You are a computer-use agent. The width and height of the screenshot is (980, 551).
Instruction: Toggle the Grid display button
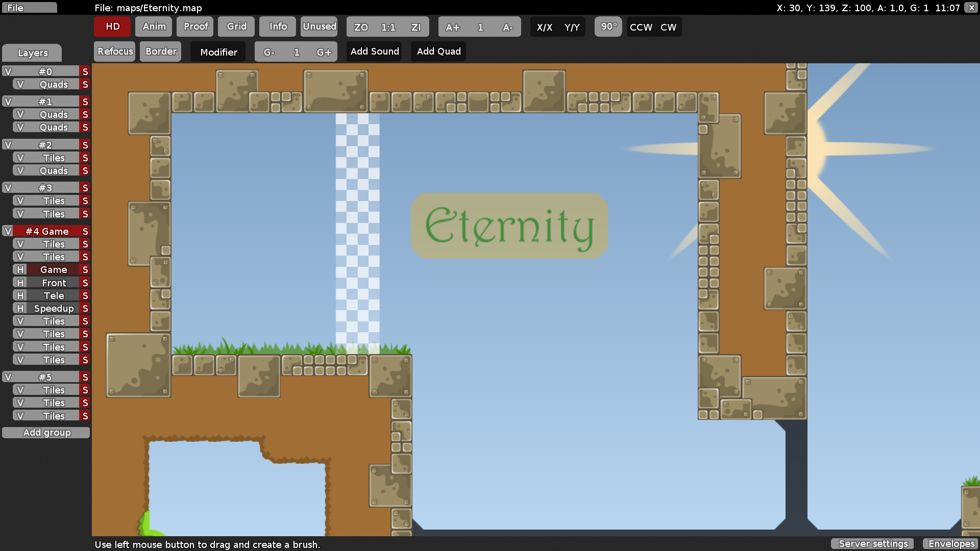[x=236, y=27]
